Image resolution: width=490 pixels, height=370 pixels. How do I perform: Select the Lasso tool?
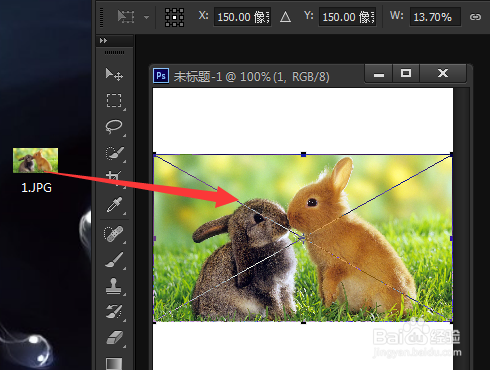point(114,126)
